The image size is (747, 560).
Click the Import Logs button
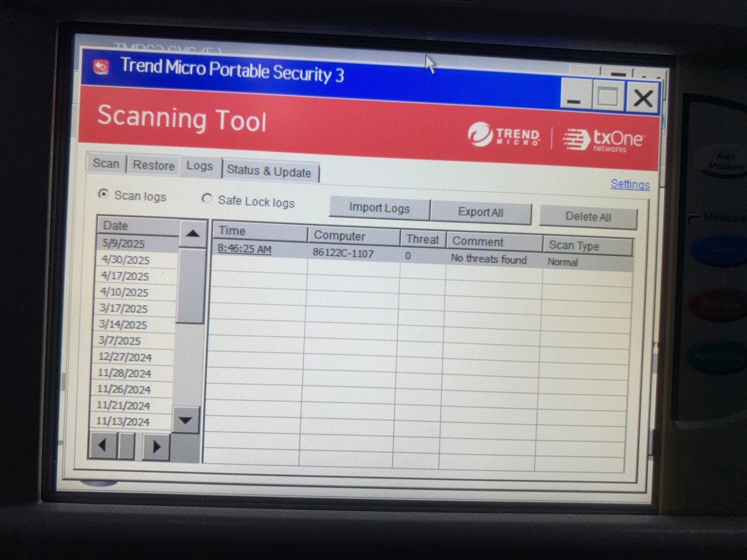pyautogui.click(x=379, y=208)
